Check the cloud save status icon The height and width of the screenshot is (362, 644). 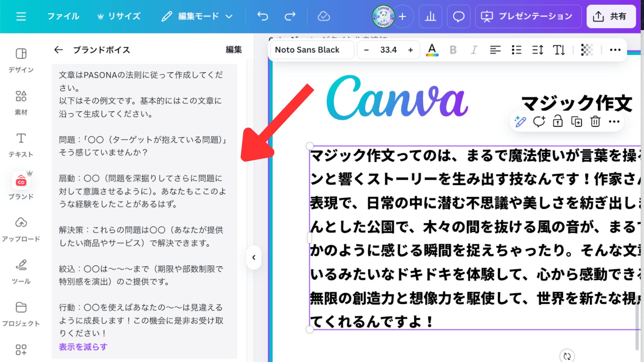tap(324, 16)
